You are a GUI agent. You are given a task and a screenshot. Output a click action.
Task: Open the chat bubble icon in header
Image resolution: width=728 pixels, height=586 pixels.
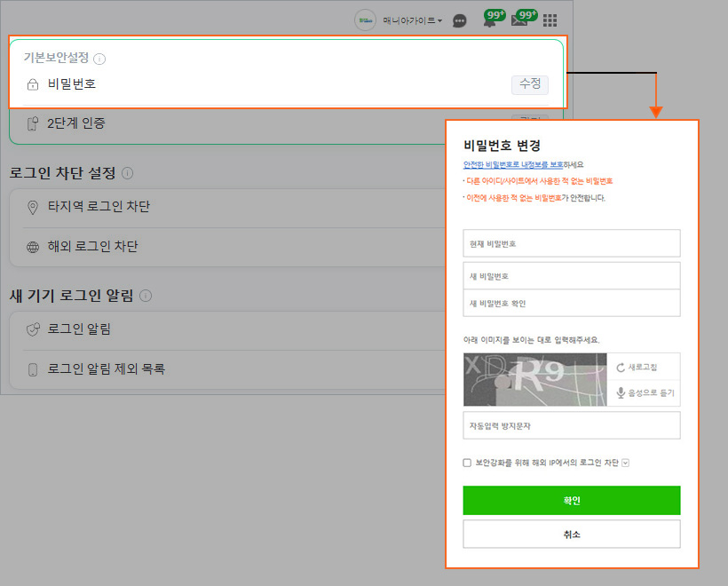pos(460,20)
